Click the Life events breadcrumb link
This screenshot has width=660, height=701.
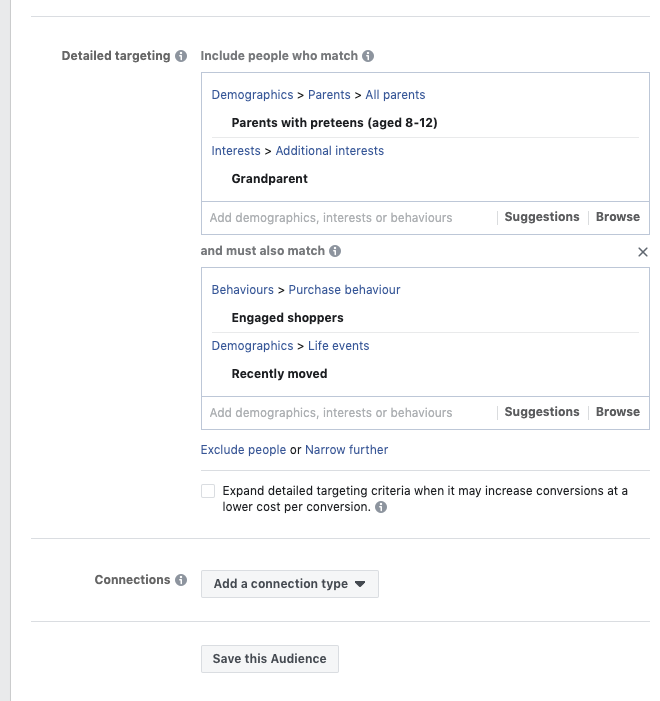[338, 346]
